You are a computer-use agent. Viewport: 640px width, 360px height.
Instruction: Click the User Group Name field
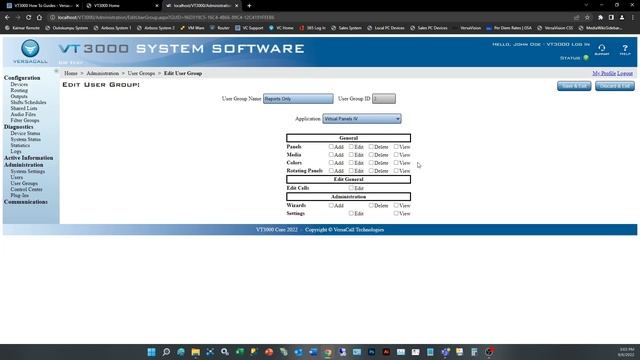[298, 99]
